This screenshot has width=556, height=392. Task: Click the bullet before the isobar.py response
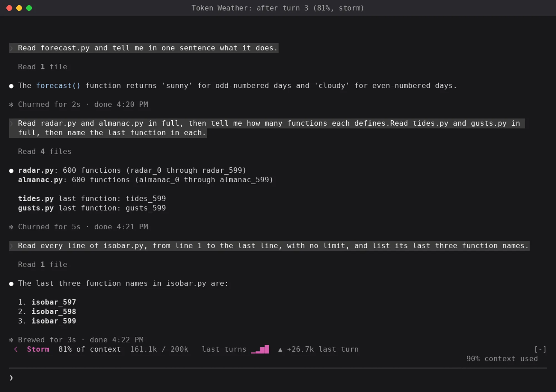(x=11, y=284)
